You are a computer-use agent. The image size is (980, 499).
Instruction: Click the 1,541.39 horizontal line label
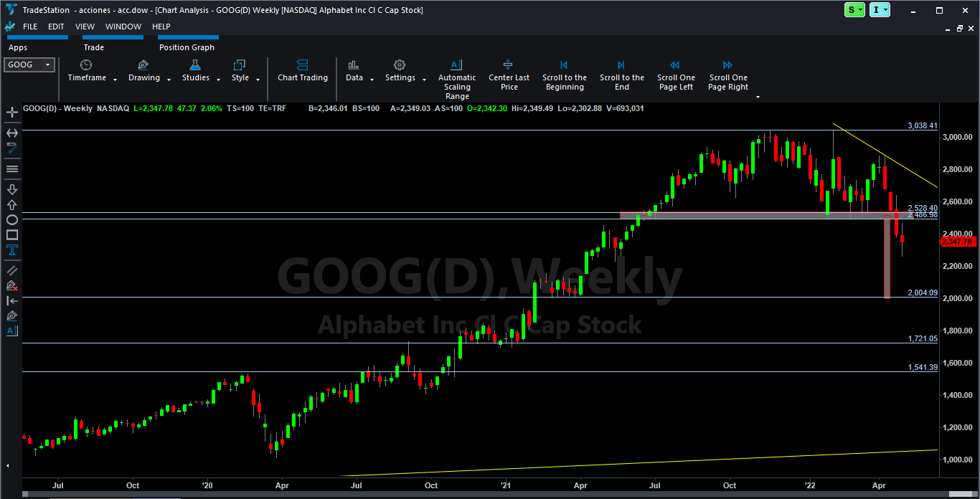click(922, 367)
